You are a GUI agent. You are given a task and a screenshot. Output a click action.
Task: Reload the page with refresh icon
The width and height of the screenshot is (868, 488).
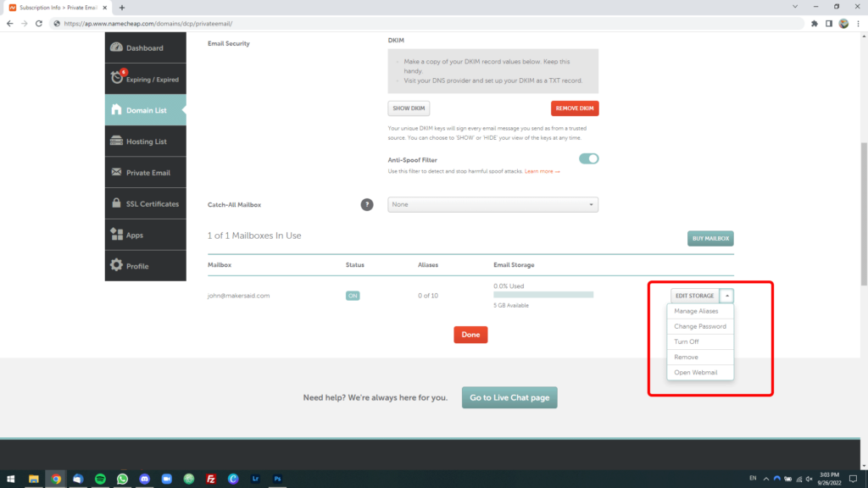pos(39,24)
